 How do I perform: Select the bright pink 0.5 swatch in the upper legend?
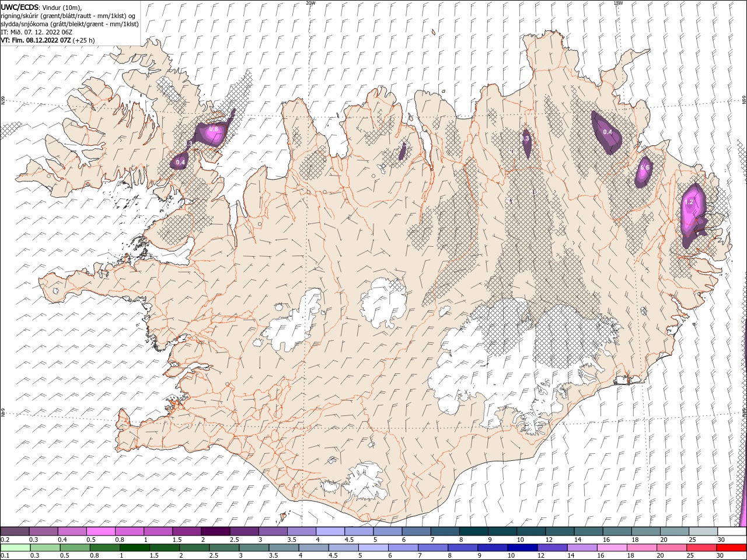(100, 531)
